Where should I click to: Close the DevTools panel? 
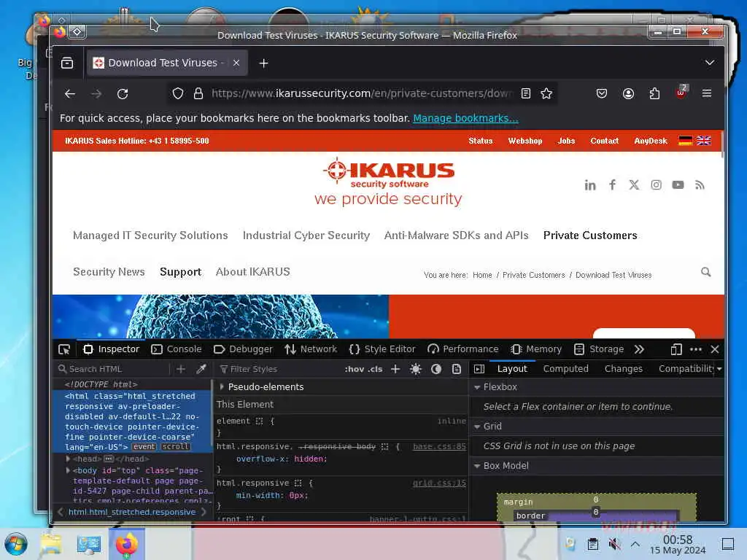(715, 349)
